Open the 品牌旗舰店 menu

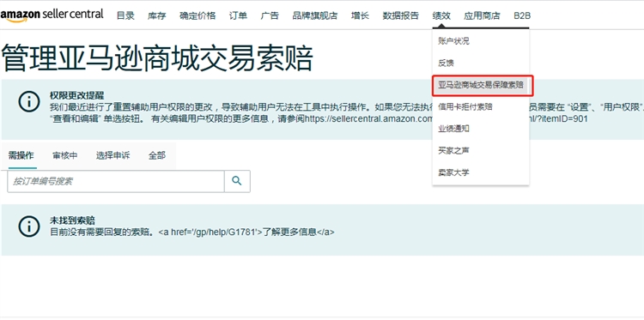[x=315, y=16]
